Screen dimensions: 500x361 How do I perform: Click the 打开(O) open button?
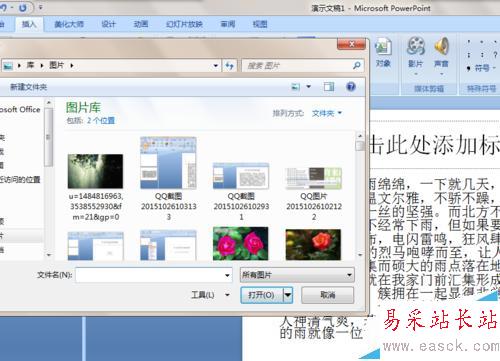pyautogui.click(x=262, y=295)
